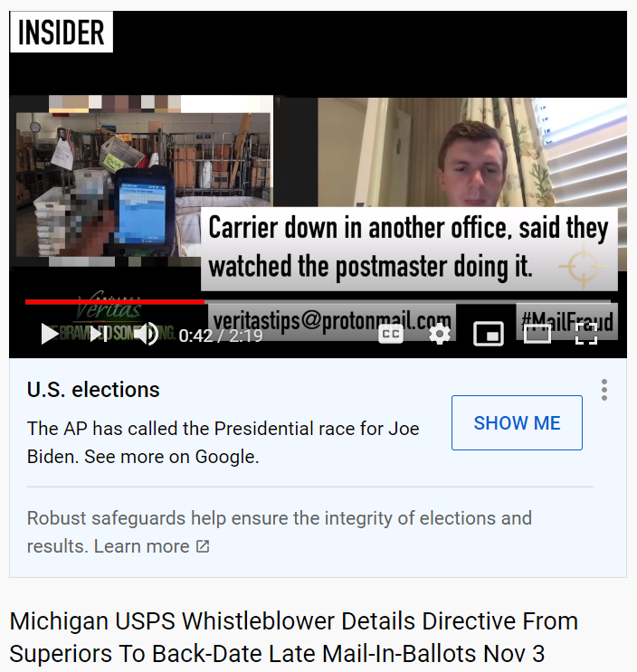The height and width of the screenshot is (672, 637).
Task: Click the U.S. elections heading
Action: 93,390
